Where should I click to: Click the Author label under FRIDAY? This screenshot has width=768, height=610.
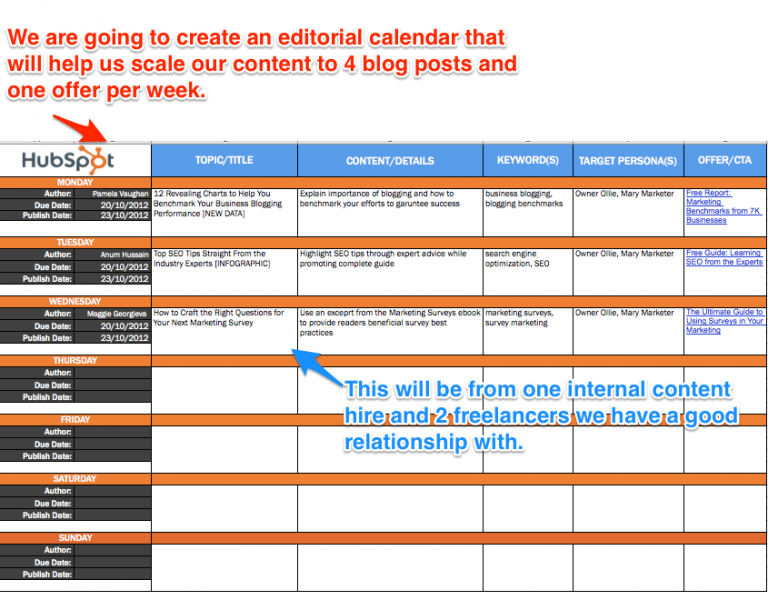(x=58, y=432)
